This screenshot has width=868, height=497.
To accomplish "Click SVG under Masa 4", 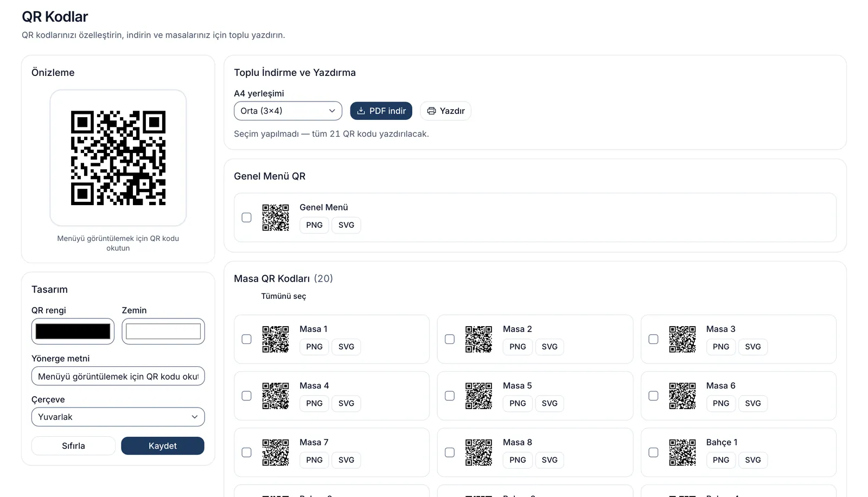I will click(346, 403).
